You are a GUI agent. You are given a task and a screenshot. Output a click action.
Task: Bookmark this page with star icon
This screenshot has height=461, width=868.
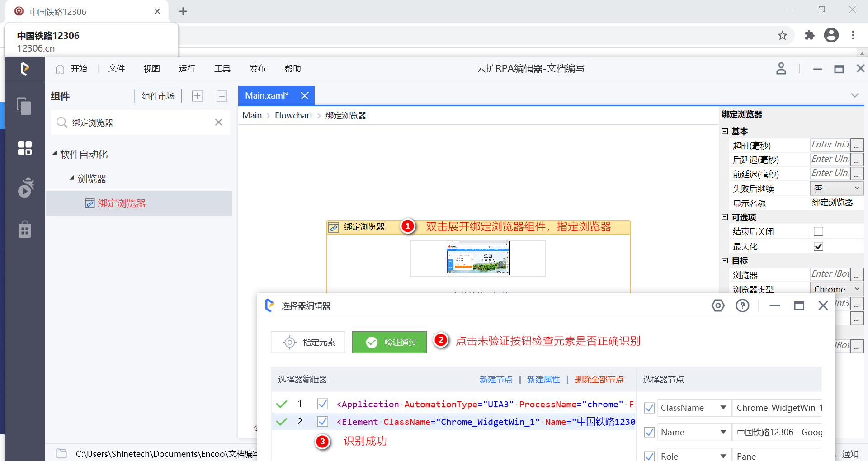[x=783, y=35]
